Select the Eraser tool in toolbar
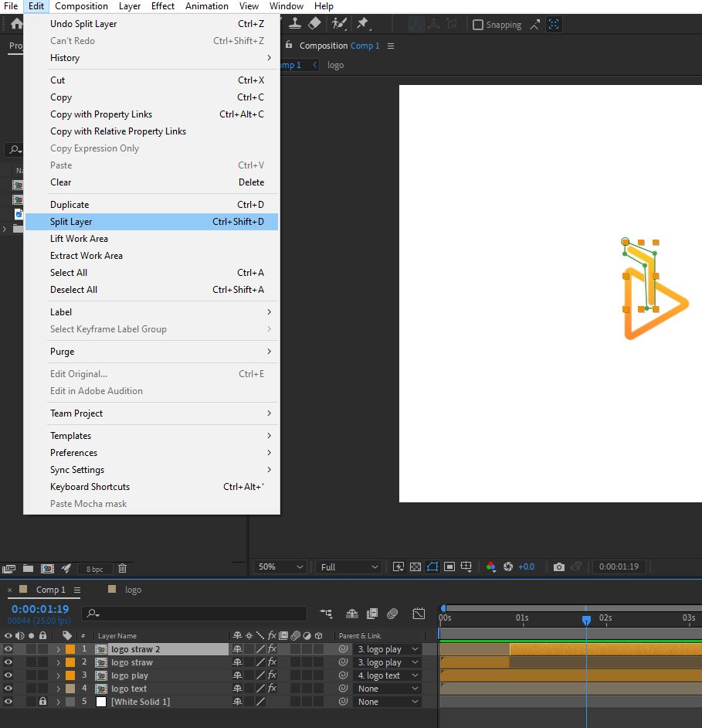Image resolution: width=702 pixels, height=728 pixels. (x=314, y=25)
